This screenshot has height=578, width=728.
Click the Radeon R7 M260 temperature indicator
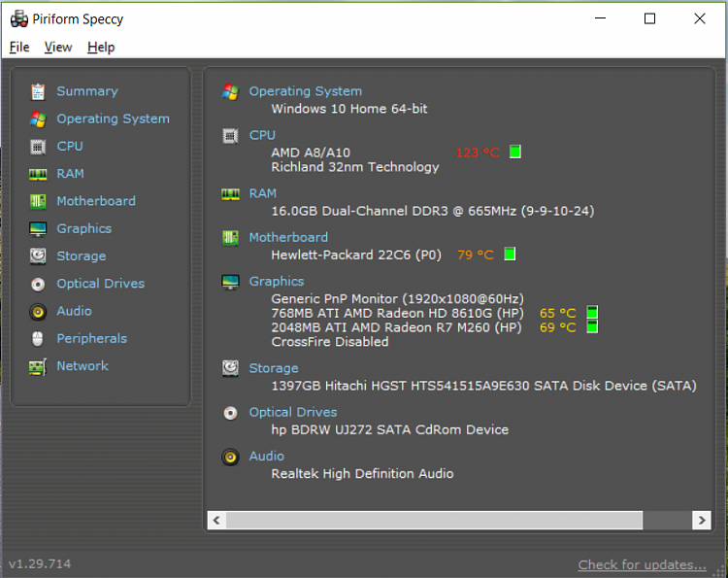592,326
